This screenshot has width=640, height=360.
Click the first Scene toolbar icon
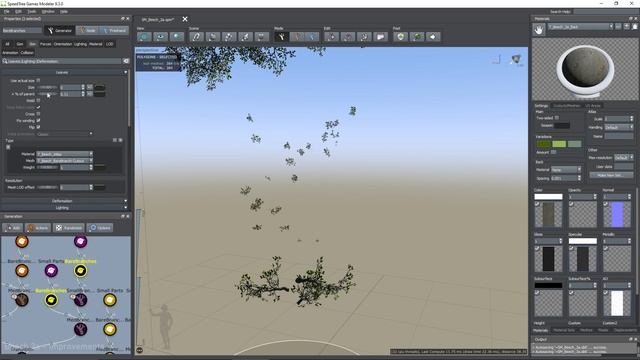(196, 37)
